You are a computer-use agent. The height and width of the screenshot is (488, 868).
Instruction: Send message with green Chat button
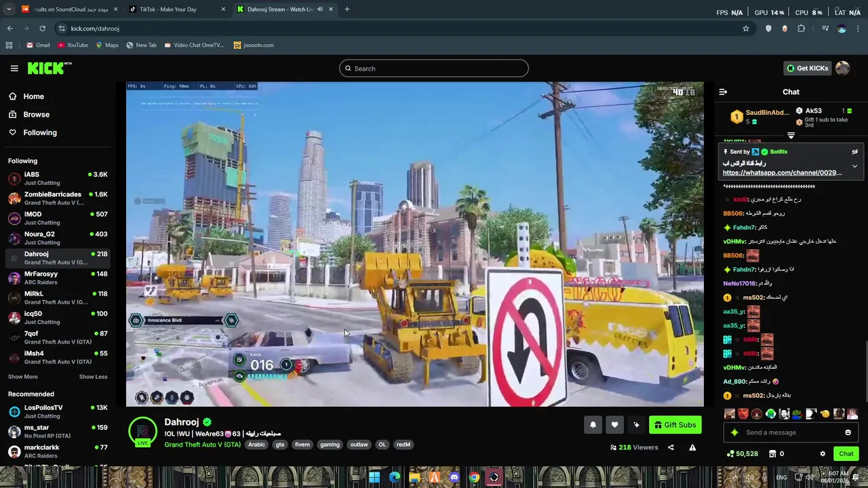pos(846,454)
